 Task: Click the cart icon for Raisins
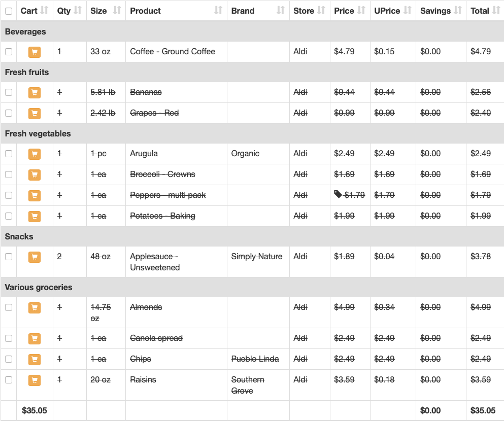pos(35,380)
